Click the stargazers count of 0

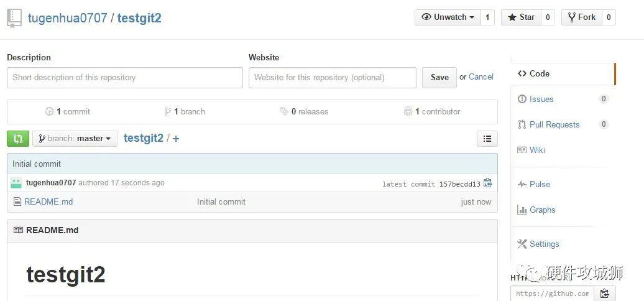coord(548,17)
